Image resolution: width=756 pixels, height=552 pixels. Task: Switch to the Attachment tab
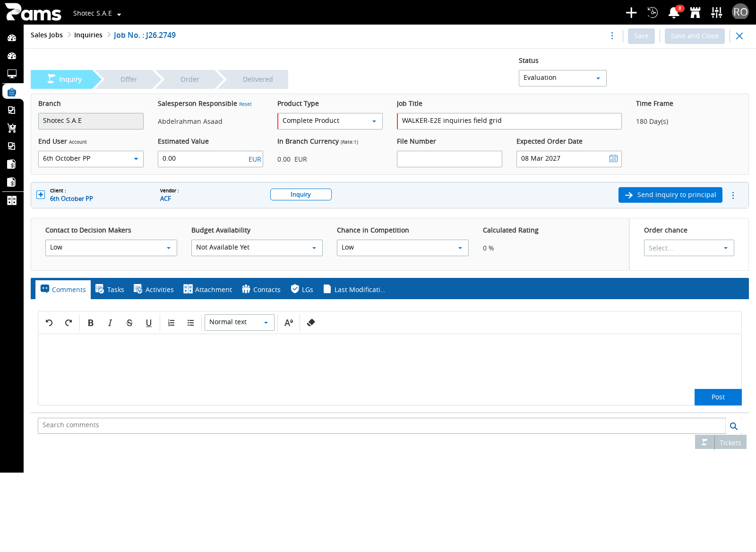coord(208,290)
